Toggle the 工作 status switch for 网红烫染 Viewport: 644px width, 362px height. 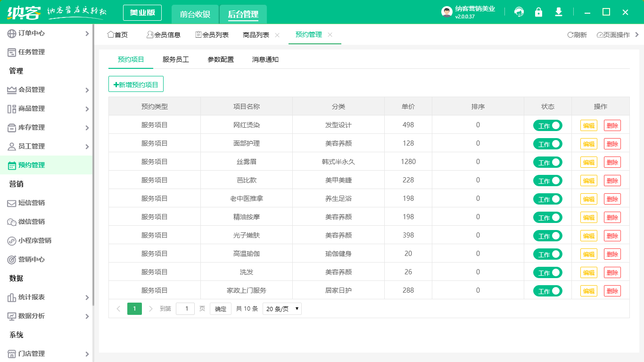click(547, 125)
